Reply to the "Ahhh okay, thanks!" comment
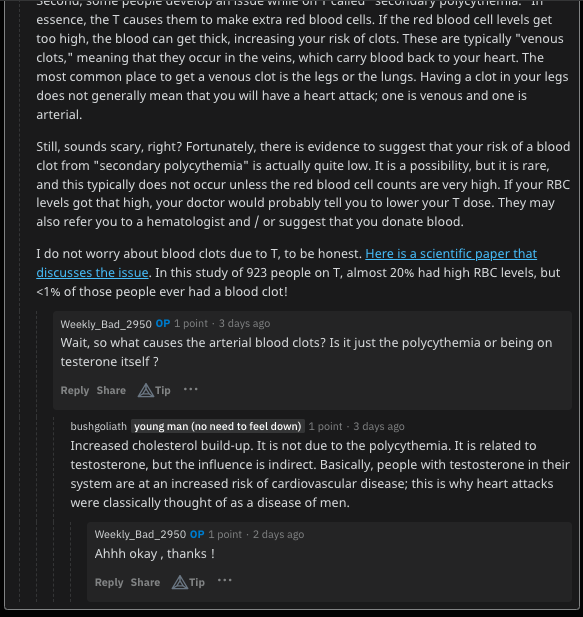 click(109, 582)
